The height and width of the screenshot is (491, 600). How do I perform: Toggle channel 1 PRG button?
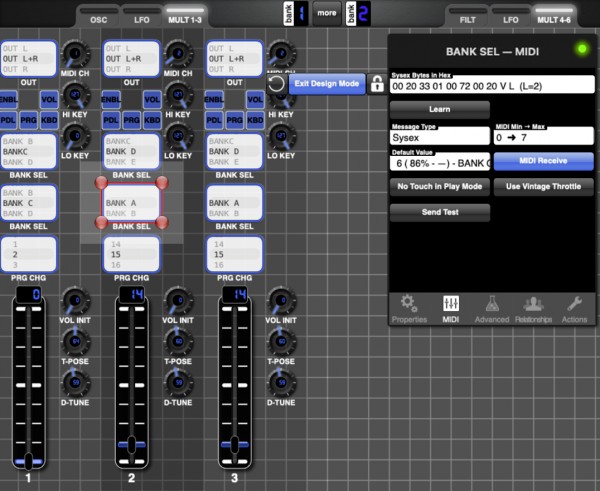pyautogui.click(x=28, y=120)
